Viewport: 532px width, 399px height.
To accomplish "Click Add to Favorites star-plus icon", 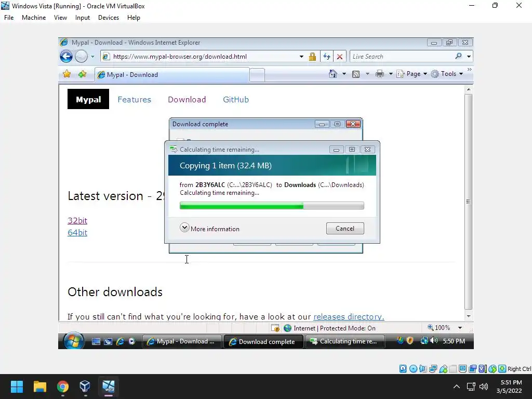I will click(82, 74).
